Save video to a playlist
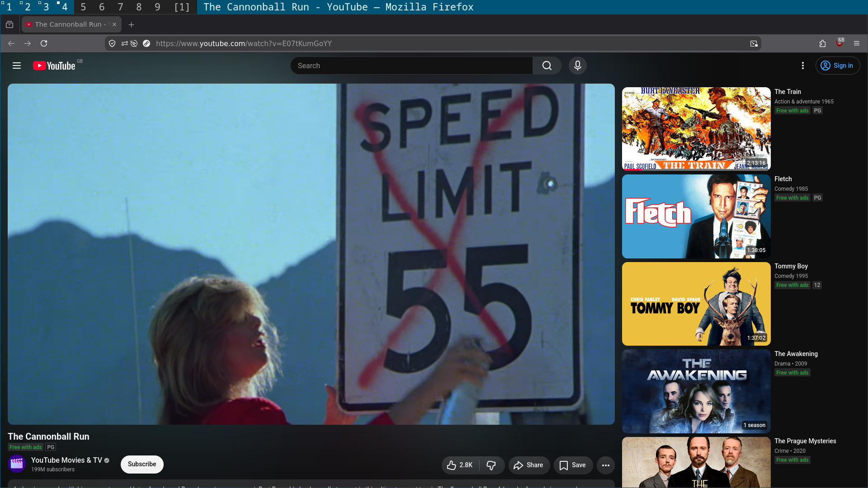Screen dimensions: 868x488 click(x=573, y=465)
